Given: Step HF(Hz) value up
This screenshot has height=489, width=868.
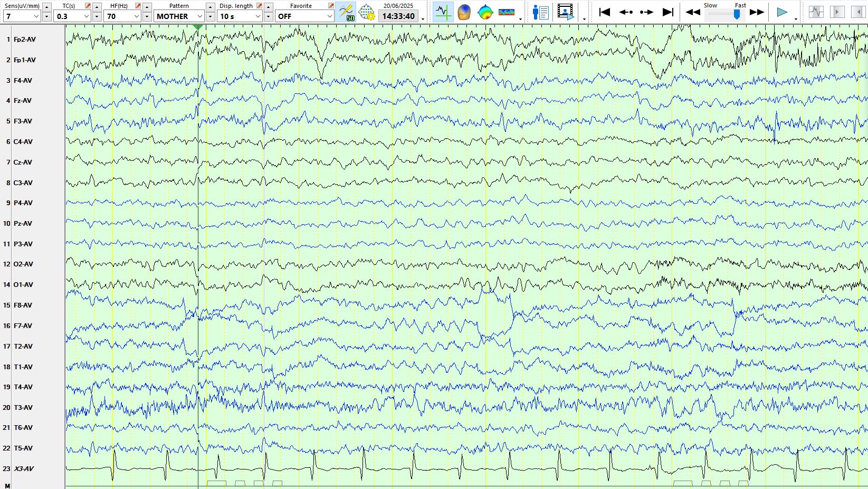Looking at the screenshot, I should (x=147, y=7).
